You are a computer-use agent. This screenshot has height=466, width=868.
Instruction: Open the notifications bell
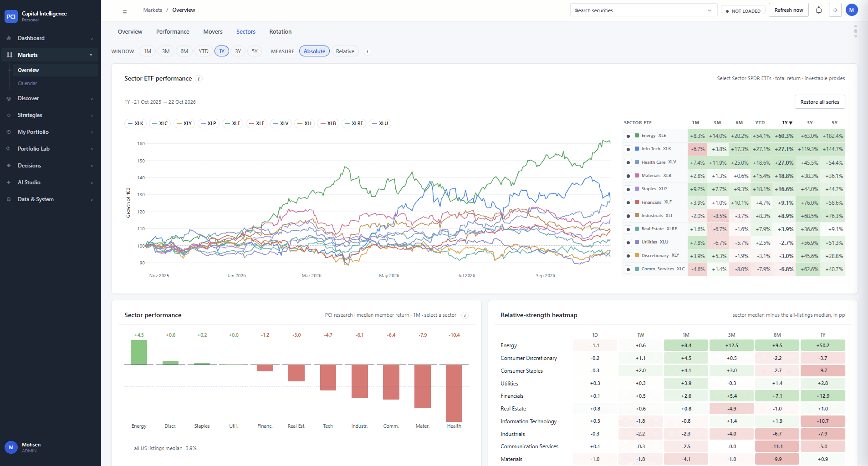pyautogui.click(x=819, y=10)
